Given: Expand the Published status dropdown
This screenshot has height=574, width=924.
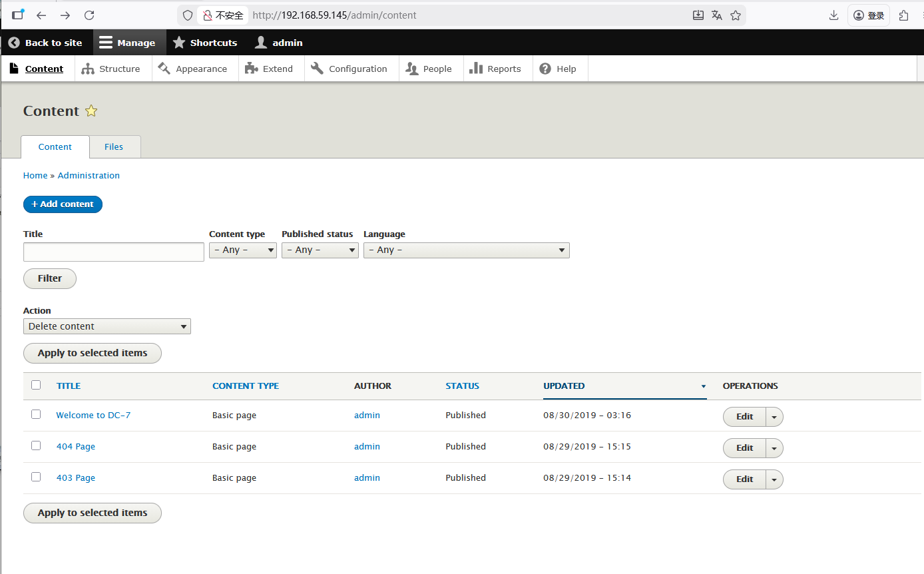Looking at the screenshot, I should pos(320,250).
